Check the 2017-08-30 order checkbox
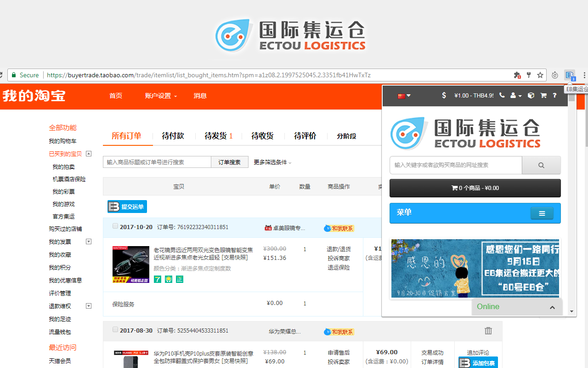The width and height of the screenshot is (588, 368). click(115, 330)
